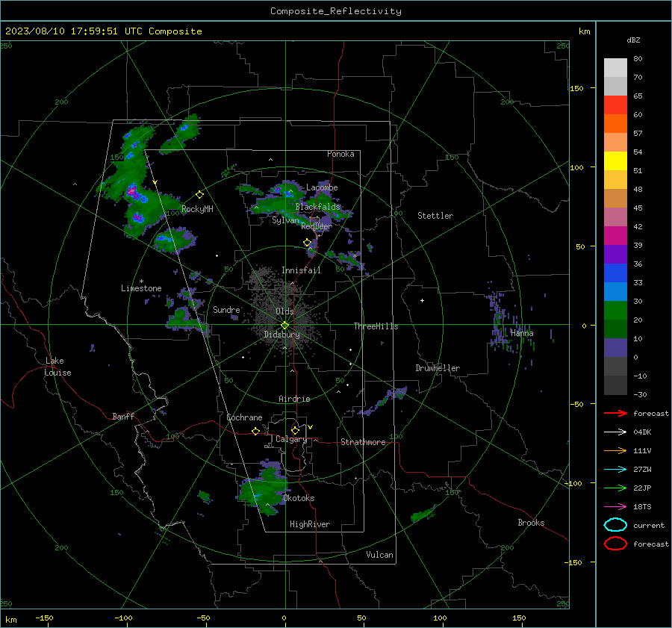
Task: Click the cyan 'current' ellipse in legend
Action: click(615, 525)
